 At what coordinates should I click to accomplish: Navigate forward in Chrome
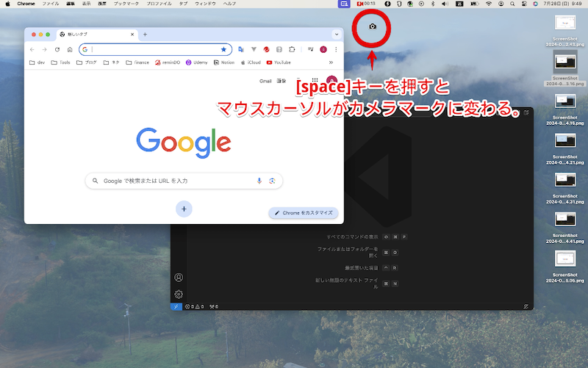(x=44, y=49)
